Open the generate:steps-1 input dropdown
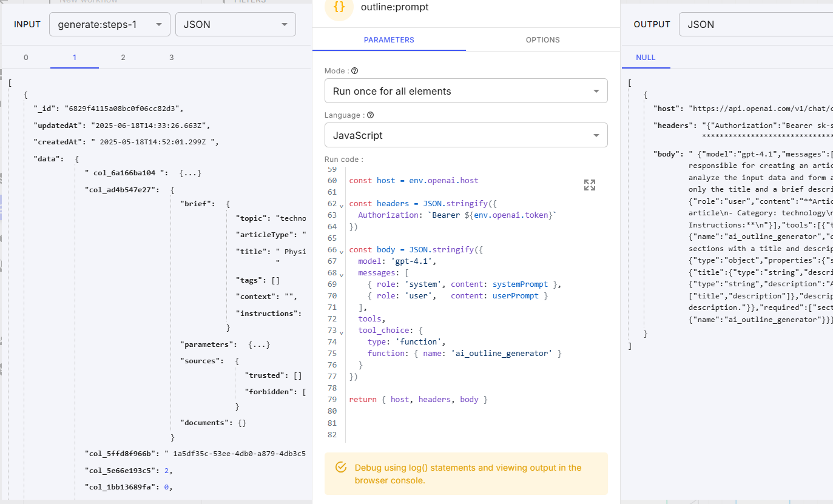 (x=109, y=24)
